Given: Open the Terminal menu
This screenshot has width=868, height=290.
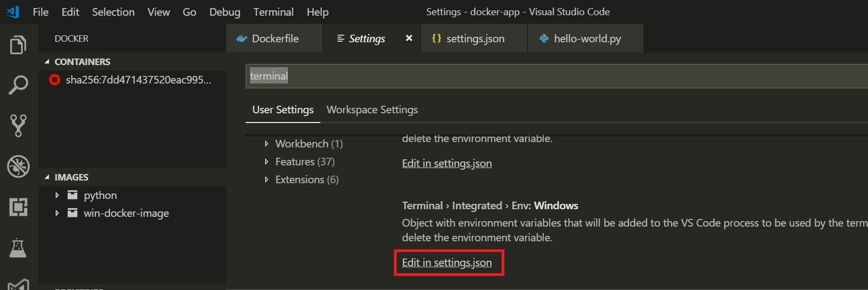Looking at the screenshot, I should point(273,12).
